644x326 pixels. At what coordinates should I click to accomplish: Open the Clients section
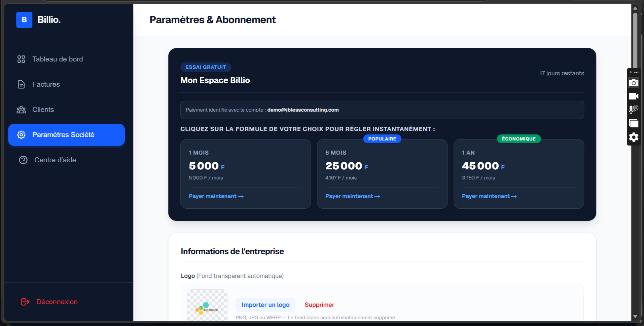pos(67,110)
